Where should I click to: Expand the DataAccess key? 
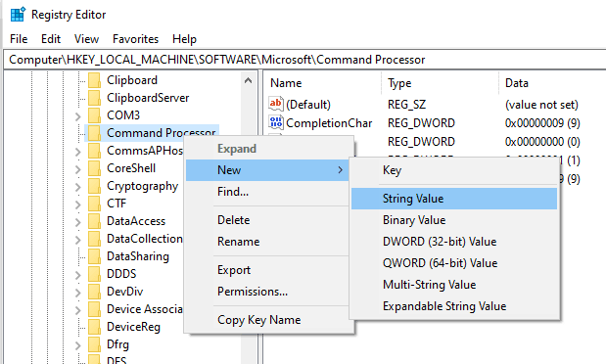[x=78, y=222]
